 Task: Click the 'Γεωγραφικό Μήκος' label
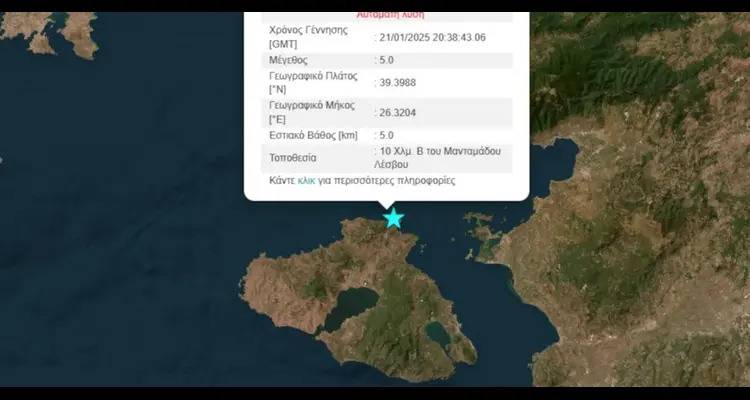[x=314, y=105]
